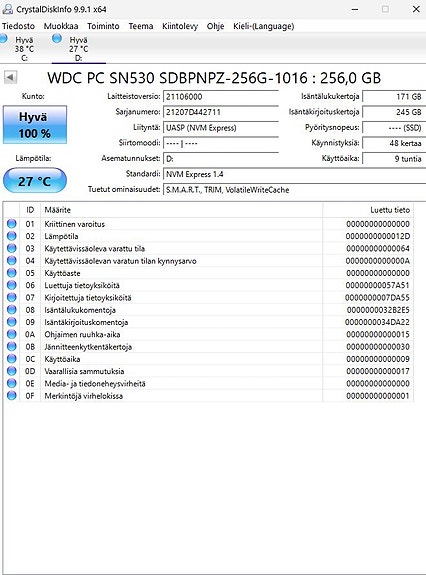Click status icon of row 0C Käyttöaika
The width and height of the screenshot is (426, 575).
[12, 359]
